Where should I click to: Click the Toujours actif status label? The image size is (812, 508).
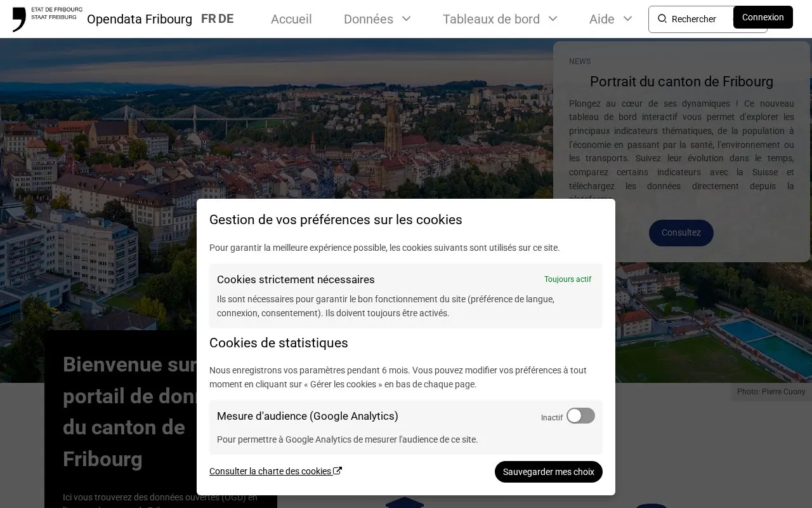(x=568, y=279)
